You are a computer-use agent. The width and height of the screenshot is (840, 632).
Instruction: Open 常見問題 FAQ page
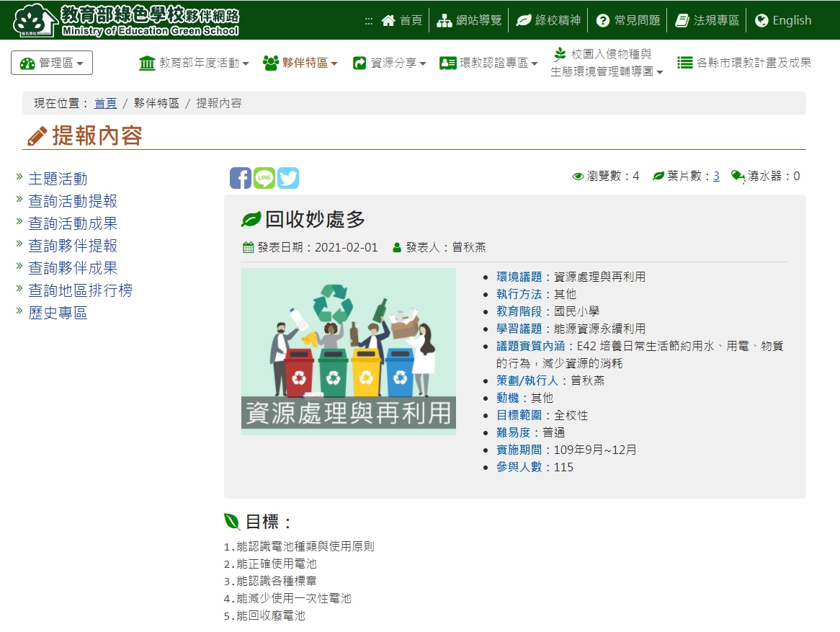pos(627,20)
